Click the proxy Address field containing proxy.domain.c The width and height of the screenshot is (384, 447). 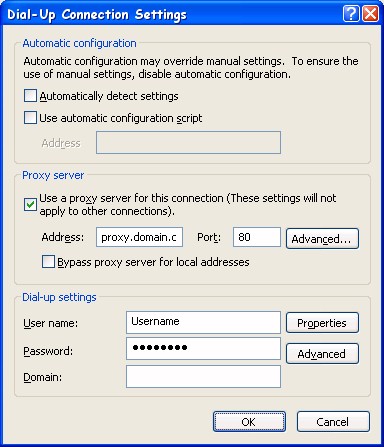pos(139,237)
